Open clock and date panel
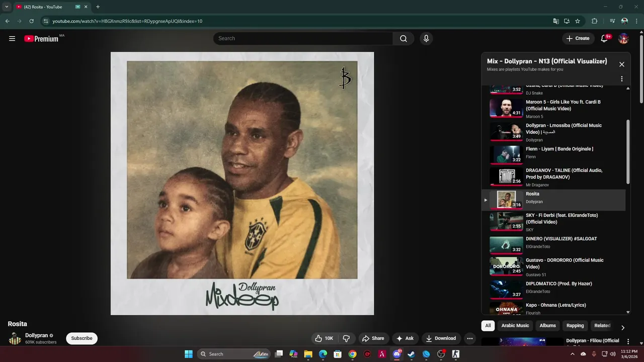The width and height of the screenshot is (644, 362). coord(629,354)
